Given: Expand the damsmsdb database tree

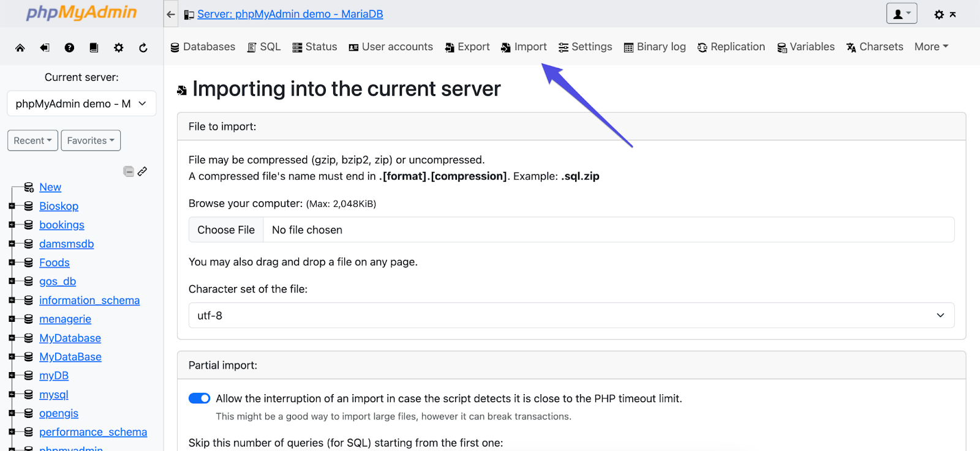Looking at the screenshot, I should click(x=12, y=244).
